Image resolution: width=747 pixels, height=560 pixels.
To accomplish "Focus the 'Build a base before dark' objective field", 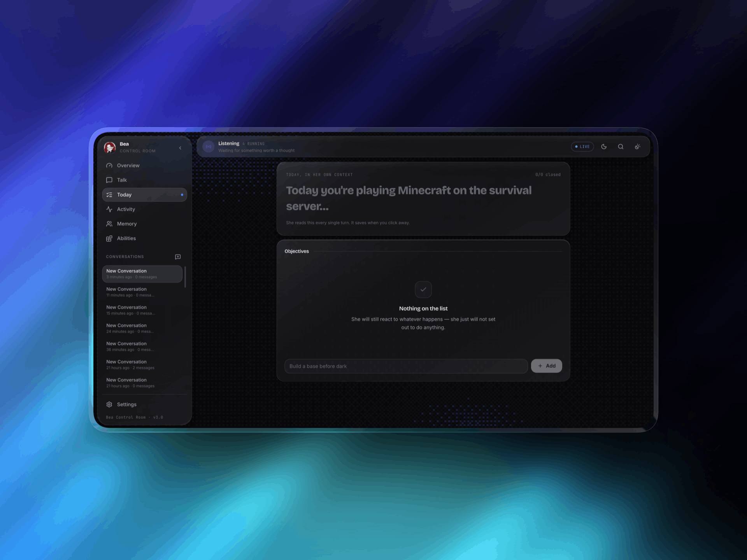I will point(406,366).
